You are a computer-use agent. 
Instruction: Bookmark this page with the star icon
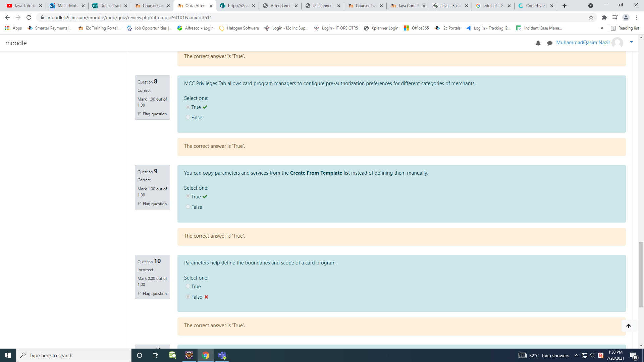591,17
